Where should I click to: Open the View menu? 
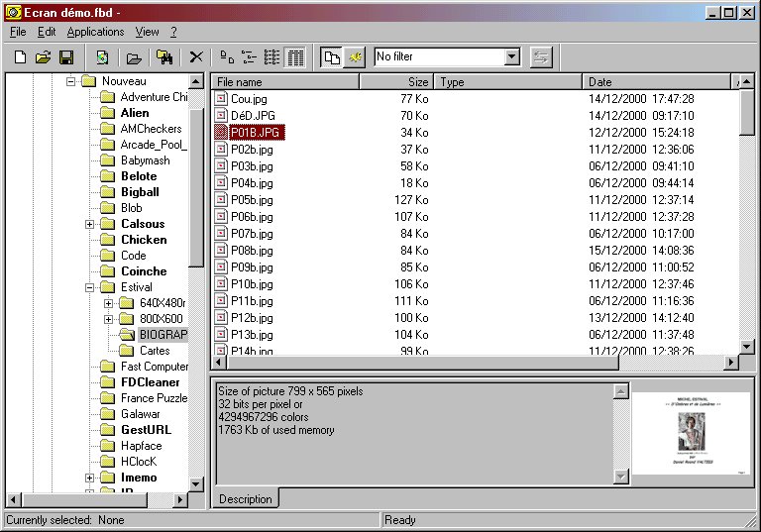tap(147, 32)
